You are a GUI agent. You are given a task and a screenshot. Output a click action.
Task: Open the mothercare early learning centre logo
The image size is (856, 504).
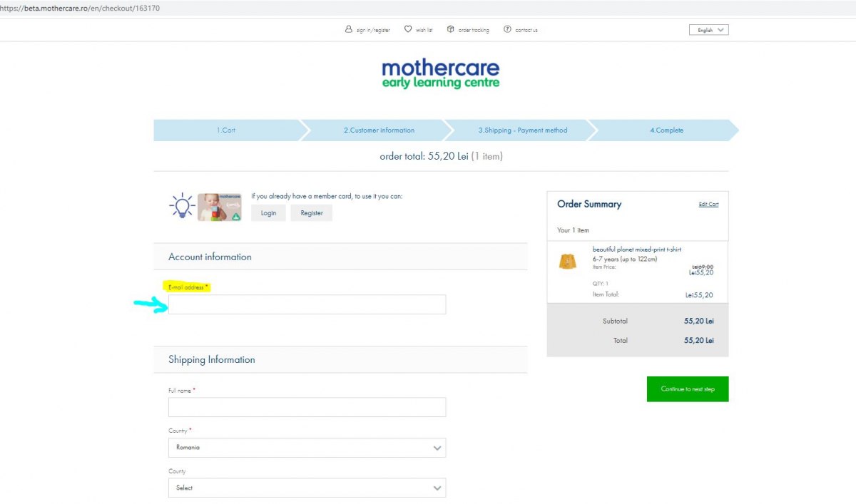[441, 74]
